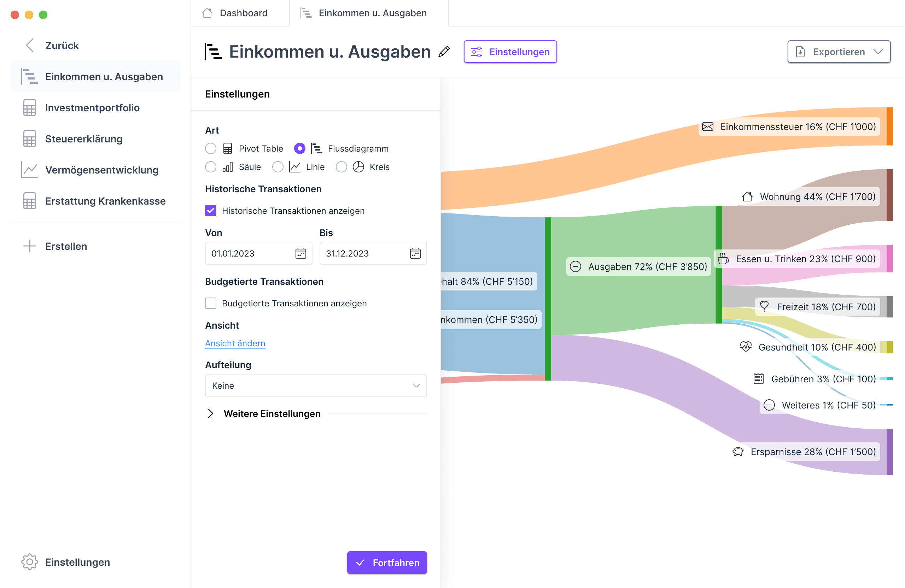Click the cup icon beside Essen u. Trinken
The width and height of the screenshot is (905, 588).
point(723,258)
